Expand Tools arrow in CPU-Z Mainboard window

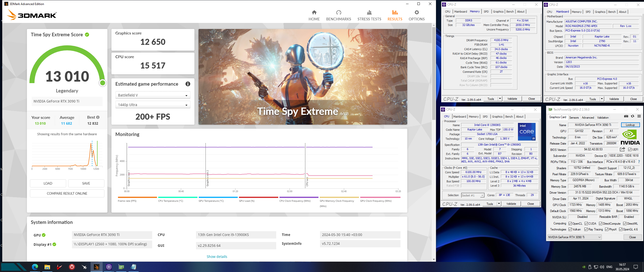[602, 99]
